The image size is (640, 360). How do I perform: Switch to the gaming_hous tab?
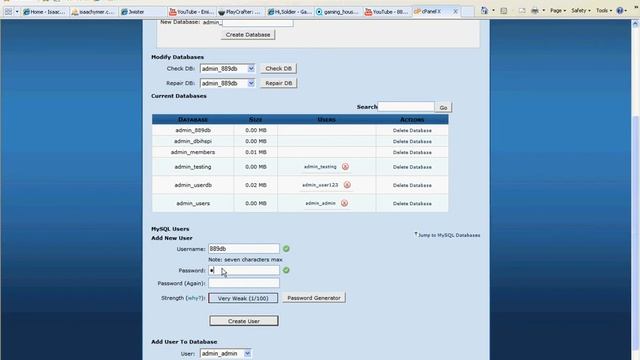(338, 12)
